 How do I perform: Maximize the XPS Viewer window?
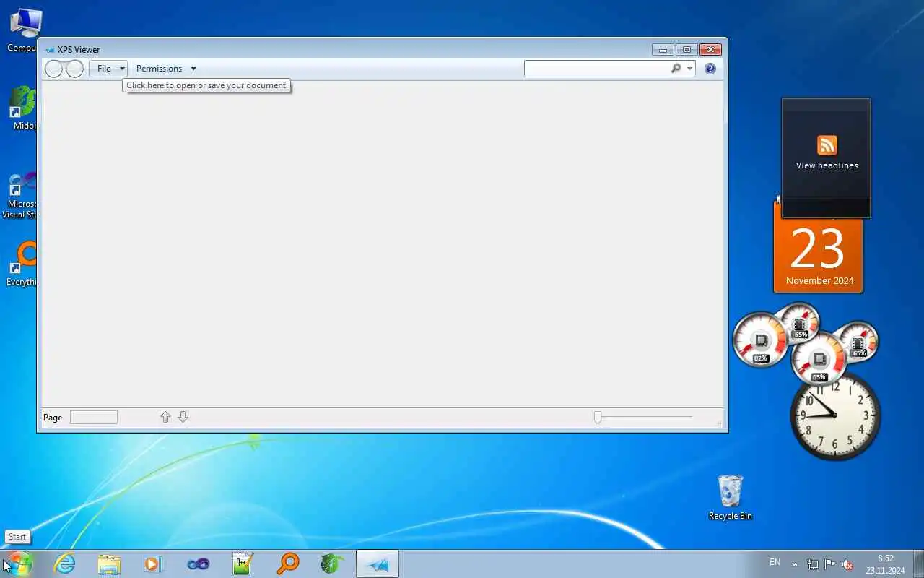click(x=687, y=50)
